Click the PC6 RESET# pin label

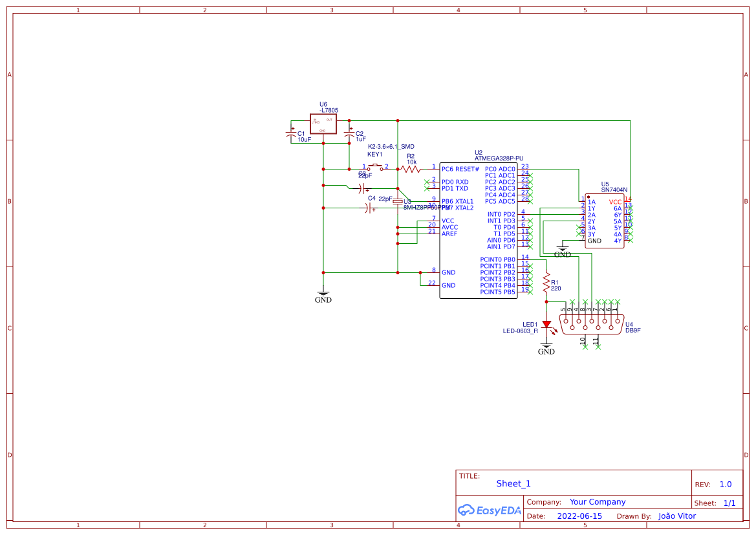coord(460,169)
